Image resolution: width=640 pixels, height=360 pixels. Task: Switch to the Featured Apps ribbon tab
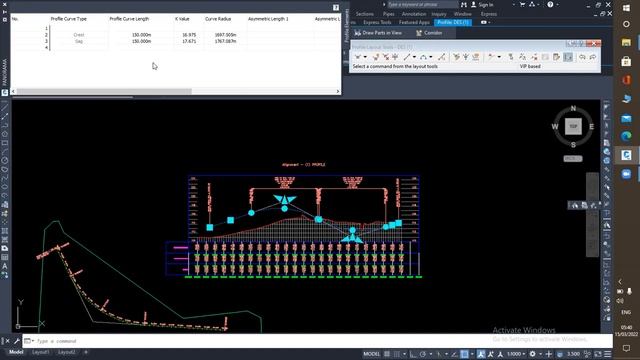(x=414, y=22)
